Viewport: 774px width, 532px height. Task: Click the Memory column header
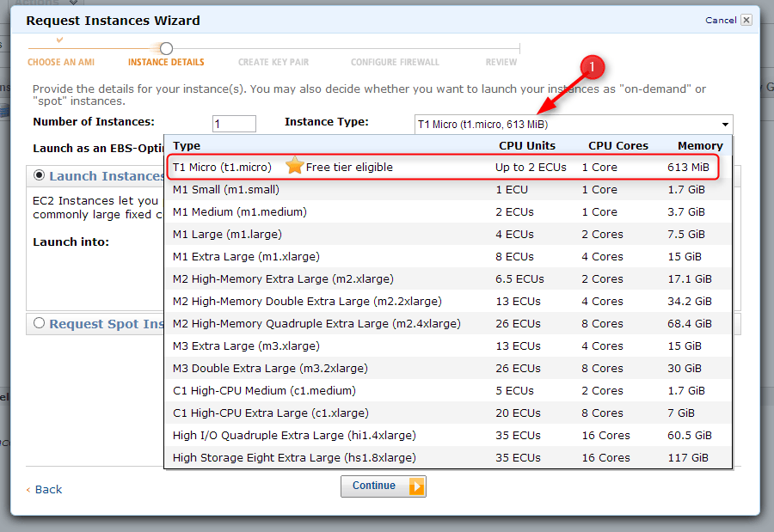[700, 145]
